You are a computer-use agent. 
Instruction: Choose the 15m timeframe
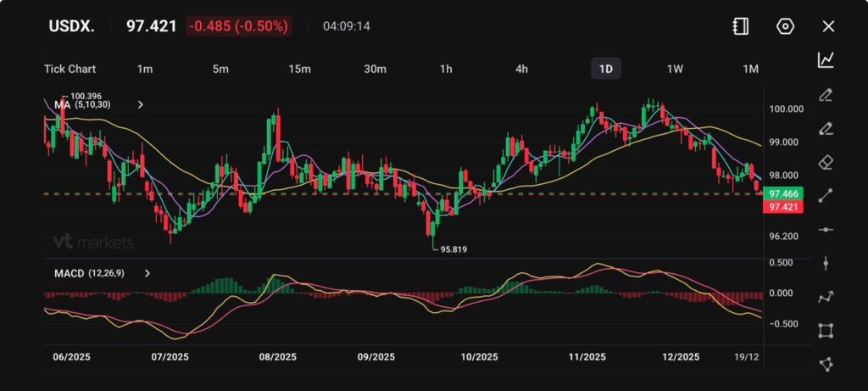coord(298,69)
